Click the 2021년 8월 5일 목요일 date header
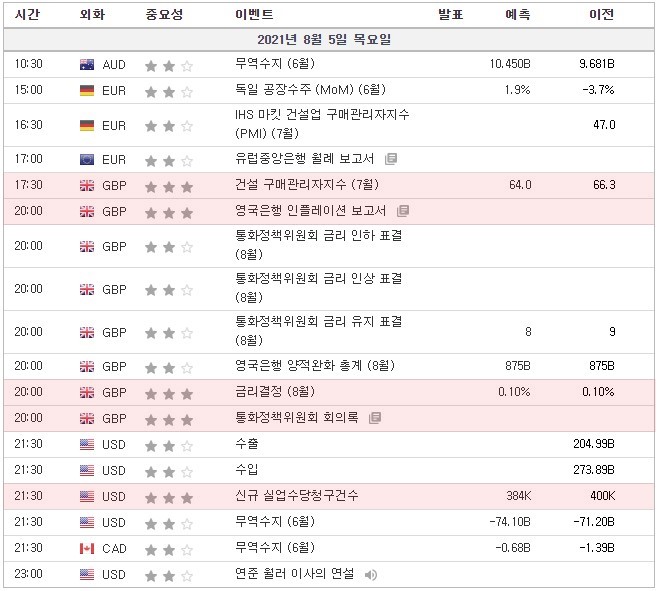Screen dimensions: 657x591 pyautogui.click(x=328, y=40)
